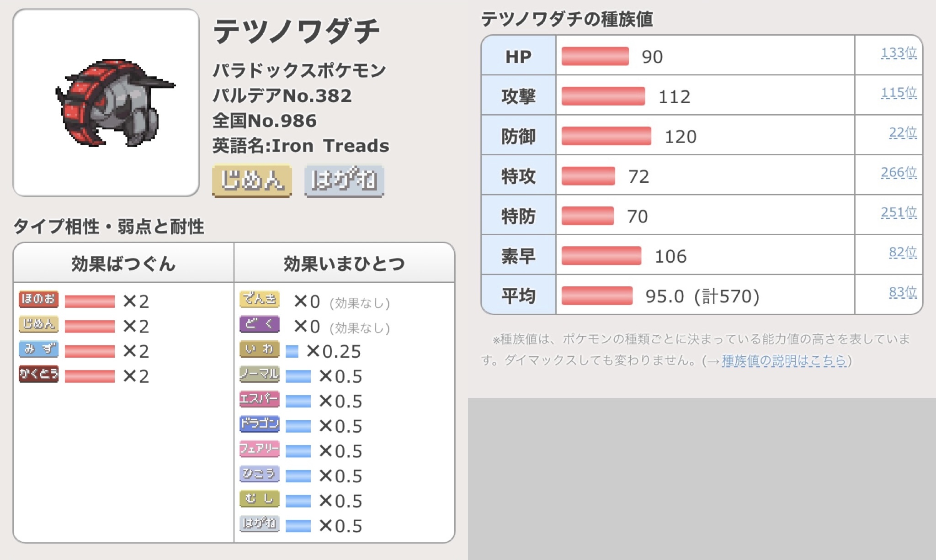Open the attack ranking link 115位
This screenshot has height=560, width=936.
(899, 93)
